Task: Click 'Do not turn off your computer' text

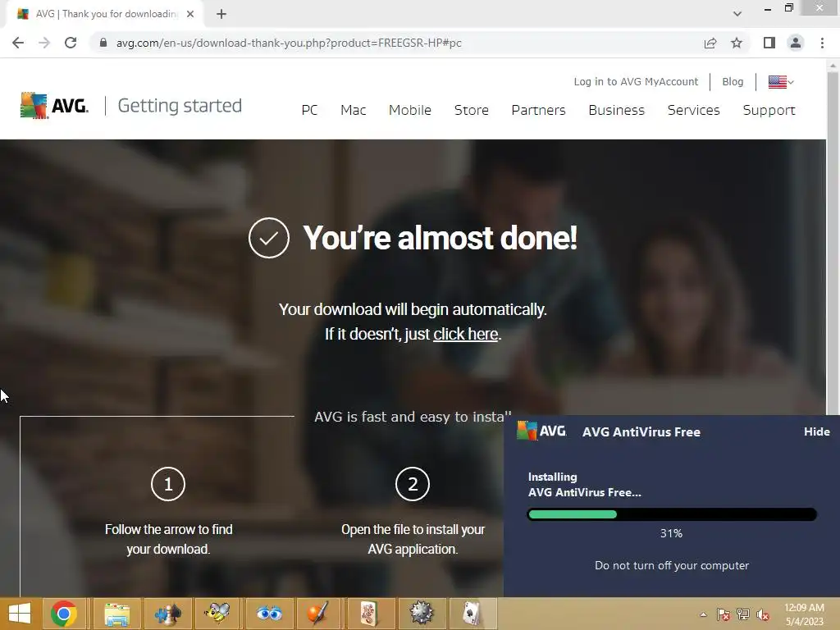Action: point(672,565)
